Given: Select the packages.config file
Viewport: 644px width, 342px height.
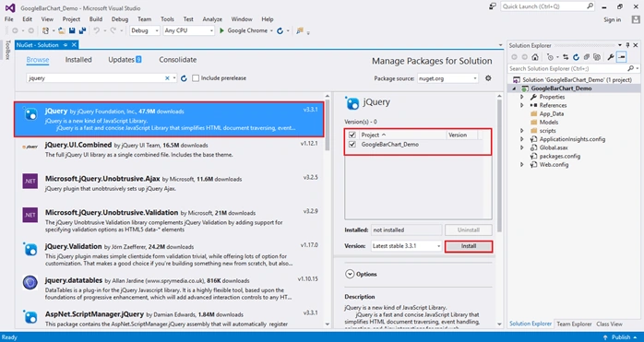Looking at the screenshot, I should [x=560, y=156].
